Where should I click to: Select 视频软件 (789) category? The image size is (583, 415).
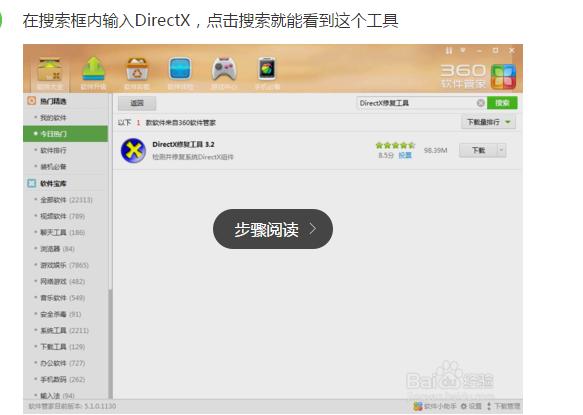point(62,216)
